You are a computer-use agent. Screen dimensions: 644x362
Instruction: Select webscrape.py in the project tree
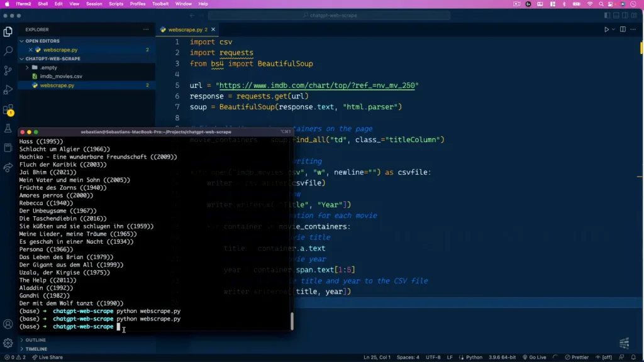57,85
